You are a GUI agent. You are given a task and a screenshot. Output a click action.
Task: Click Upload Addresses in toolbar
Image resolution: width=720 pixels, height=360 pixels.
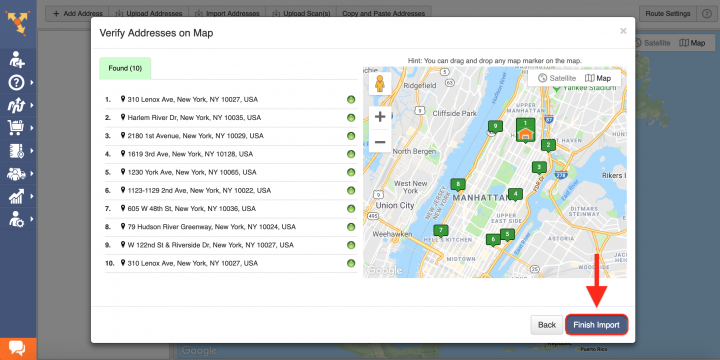coord(149,13)
